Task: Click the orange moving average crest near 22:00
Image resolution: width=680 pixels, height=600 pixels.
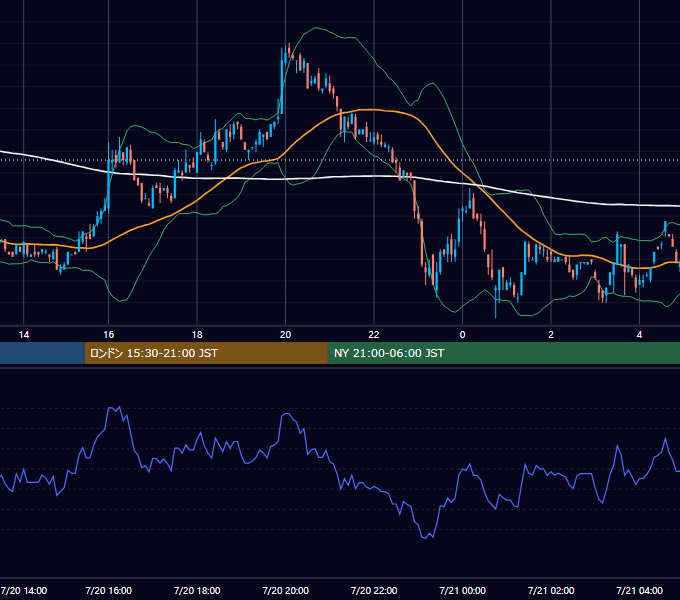Action: [x=373, y=110]
